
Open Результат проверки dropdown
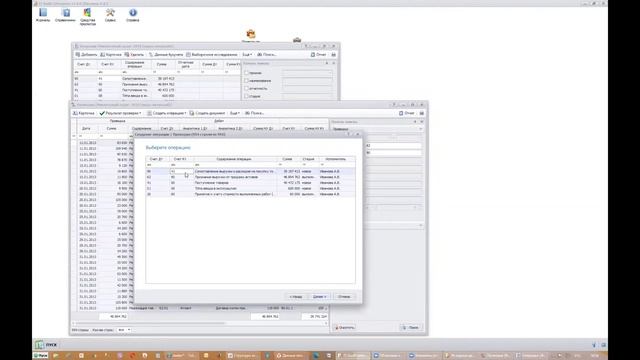click(x=120, y=113)
